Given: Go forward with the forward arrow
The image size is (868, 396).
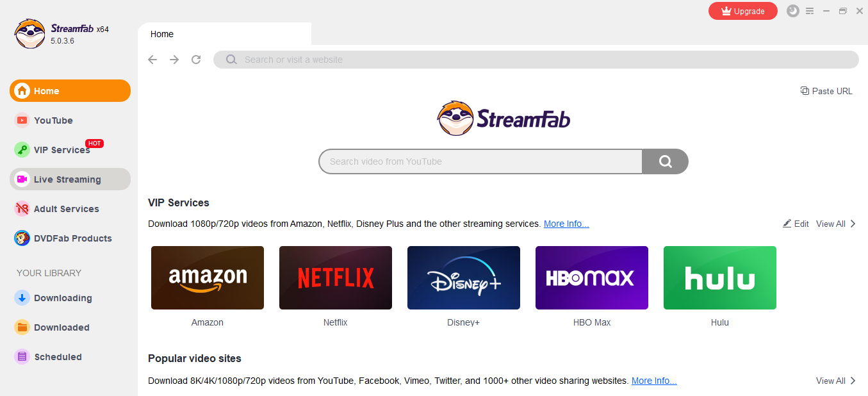Looking at the screenshot, I should point(174,60).
